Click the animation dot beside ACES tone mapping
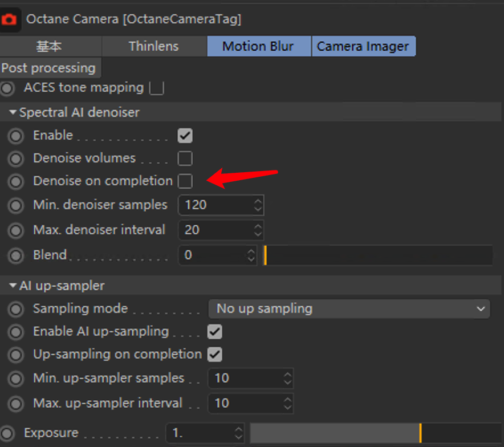This screenshot has width=504, height=447. tap(7, 88)
